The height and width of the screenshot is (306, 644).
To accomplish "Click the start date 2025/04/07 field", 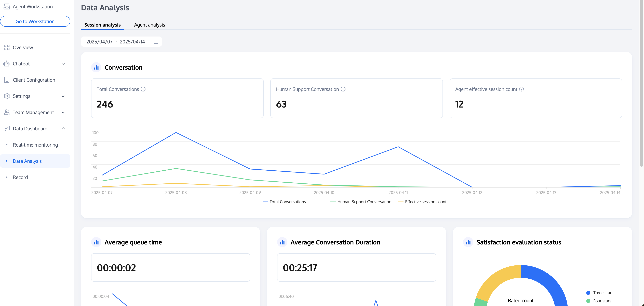I will (99, 42).
